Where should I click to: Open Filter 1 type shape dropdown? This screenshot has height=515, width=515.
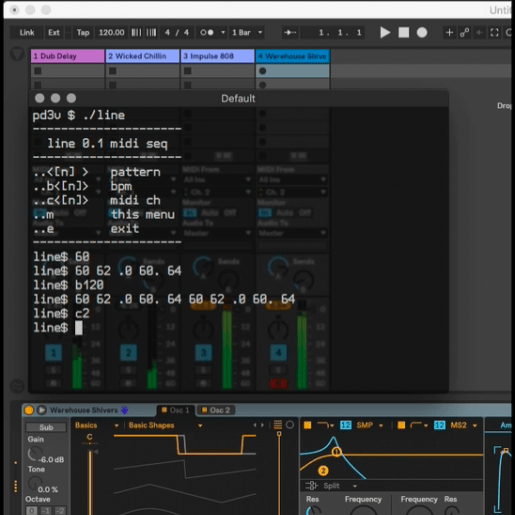point(325,425)
